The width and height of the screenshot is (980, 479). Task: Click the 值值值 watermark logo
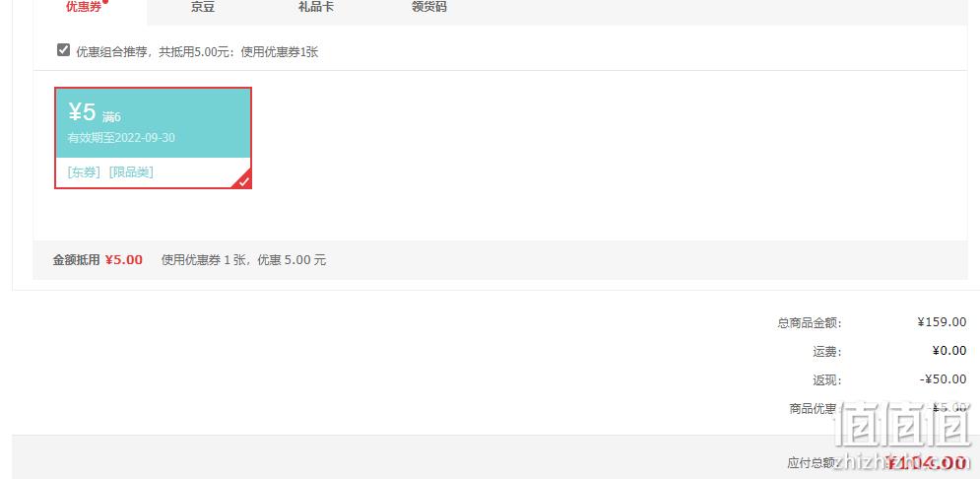(904, 428)
